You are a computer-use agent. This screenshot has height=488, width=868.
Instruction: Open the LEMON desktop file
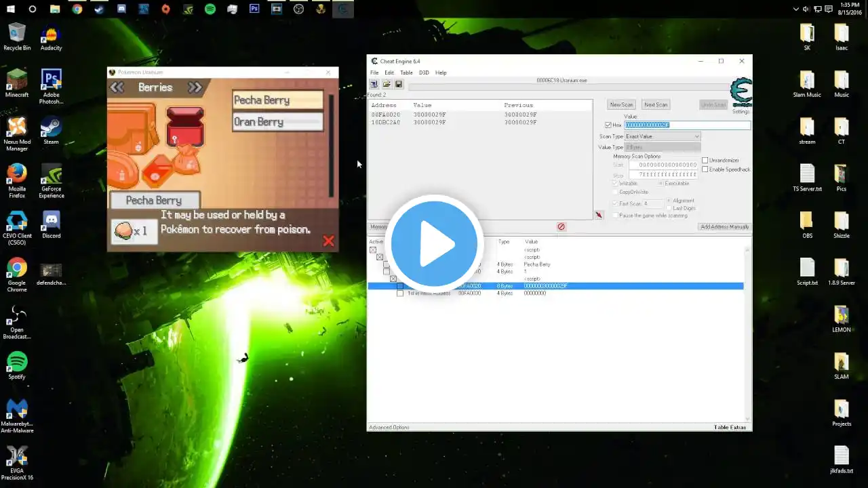842,319
